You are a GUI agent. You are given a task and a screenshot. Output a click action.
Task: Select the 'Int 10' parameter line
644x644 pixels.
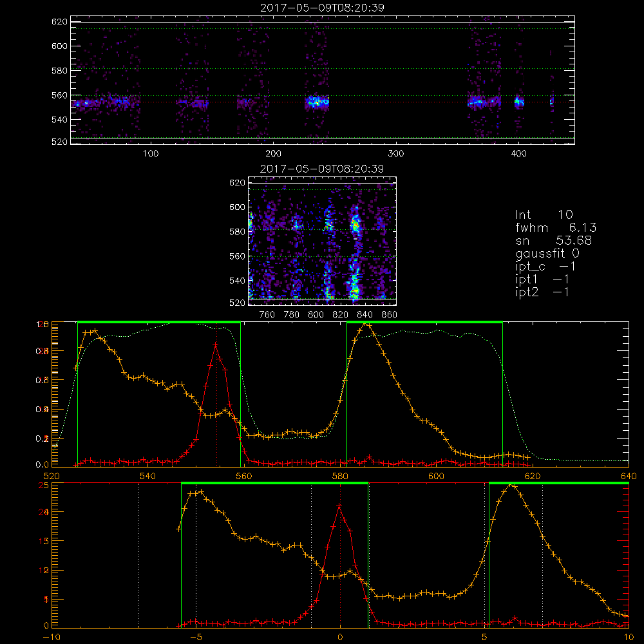click(x=544, y=215)
